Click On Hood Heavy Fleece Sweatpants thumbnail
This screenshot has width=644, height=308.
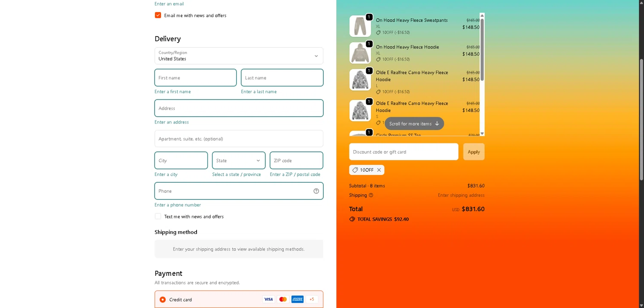tap(360, 26)
